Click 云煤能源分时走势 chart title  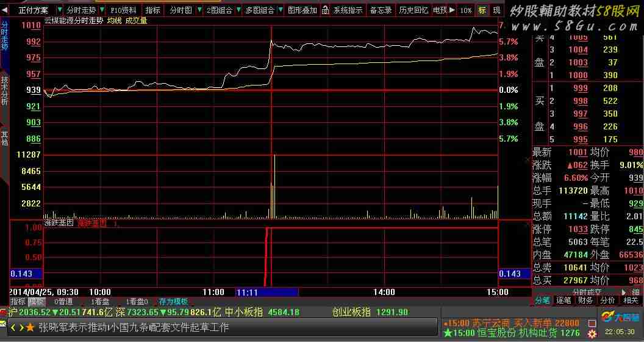[74, 20]
